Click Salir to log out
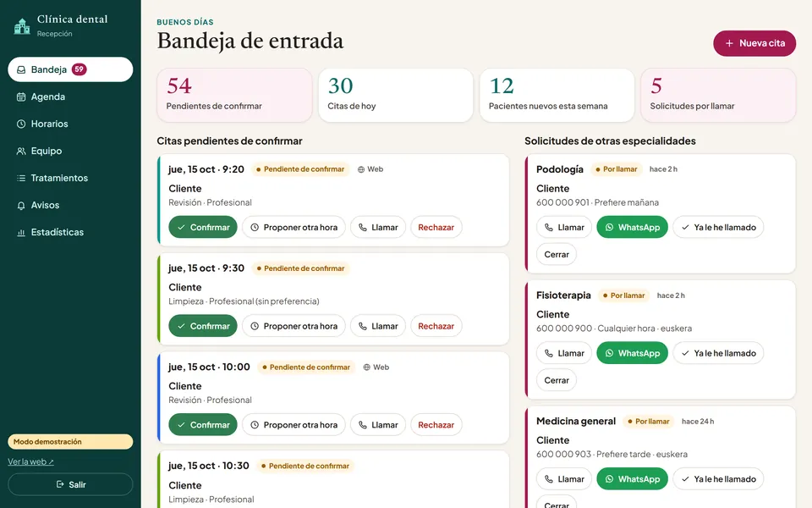The width and height of the screenshot is (812, 508). point(70,484)
